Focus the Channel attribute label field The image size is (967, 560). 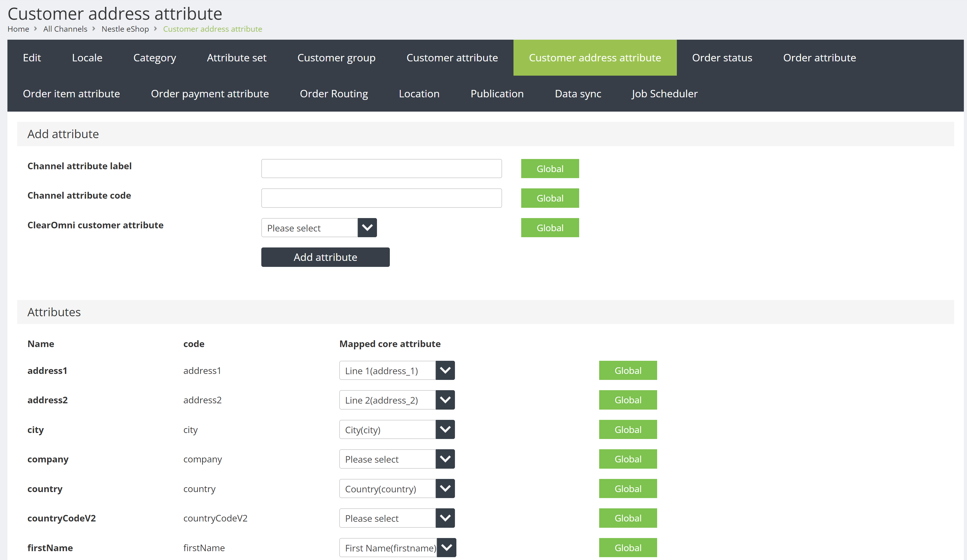point(382,169)
